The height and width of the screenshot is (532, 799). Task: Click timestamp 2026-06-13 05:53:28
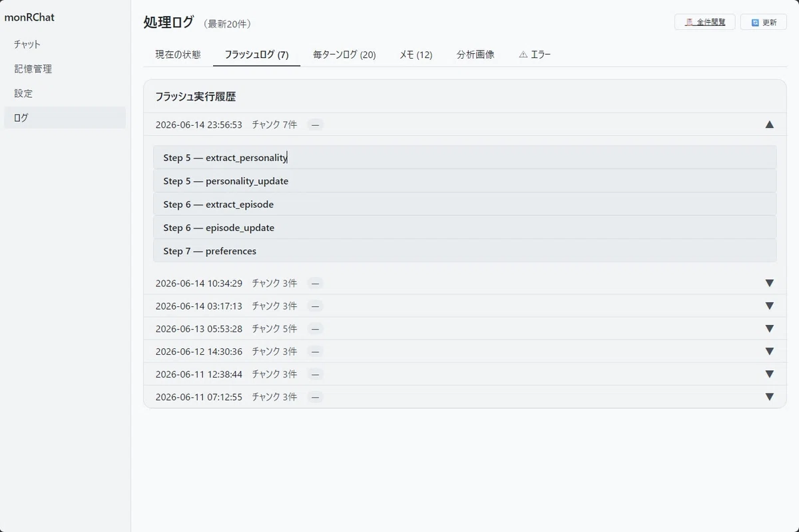(x=199, y=328)
